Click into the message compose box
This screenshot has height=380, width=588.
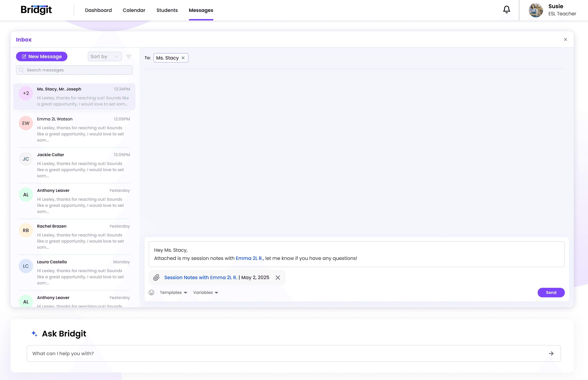(357, 254)
